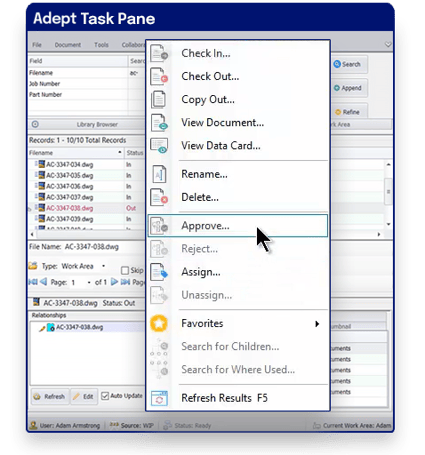Go to last page arrow icon
The image size is (425, 455).
(x=125, y=282)
